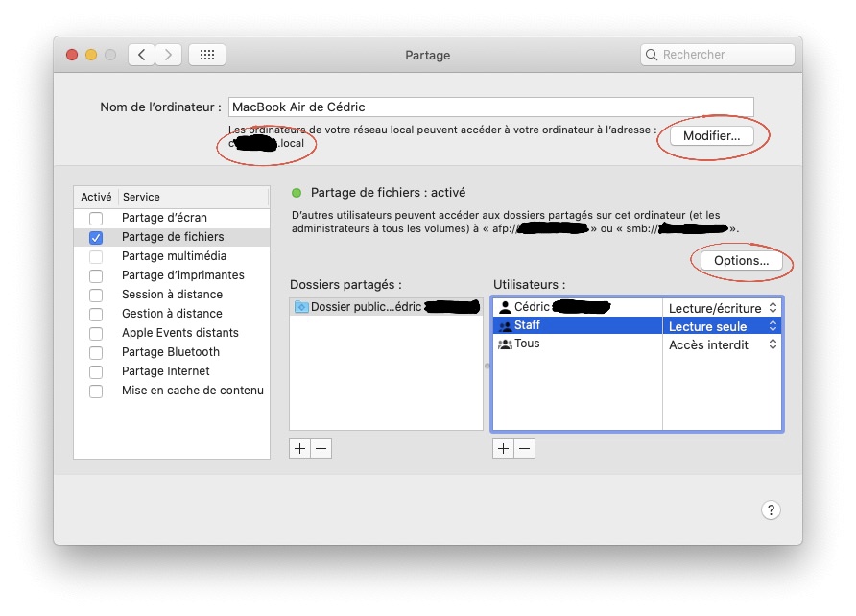Select Partage Bluetooth service row
856x616 pixels.
172,352
